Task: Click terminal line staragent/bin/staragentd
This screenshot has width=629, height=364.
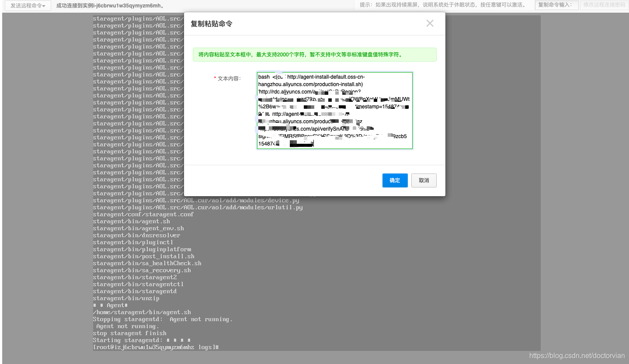Action: tap(135, 291)
